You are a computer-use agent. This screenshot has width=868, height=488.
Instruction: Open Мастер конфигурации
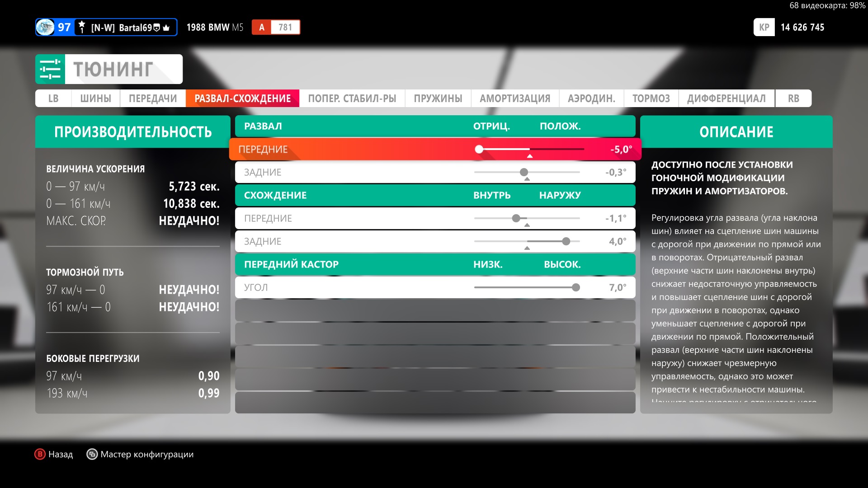coord(146,454)
